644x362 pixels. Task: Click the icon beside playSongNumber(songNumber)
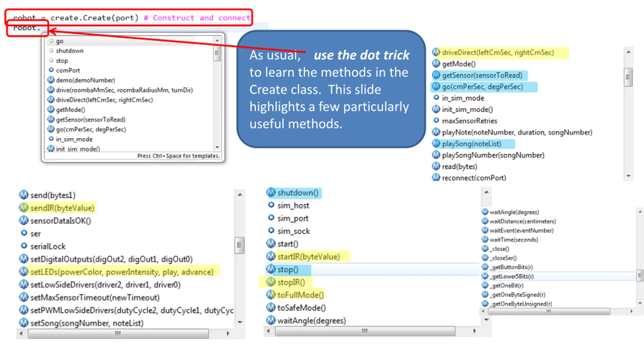click(x=436, y=155)
